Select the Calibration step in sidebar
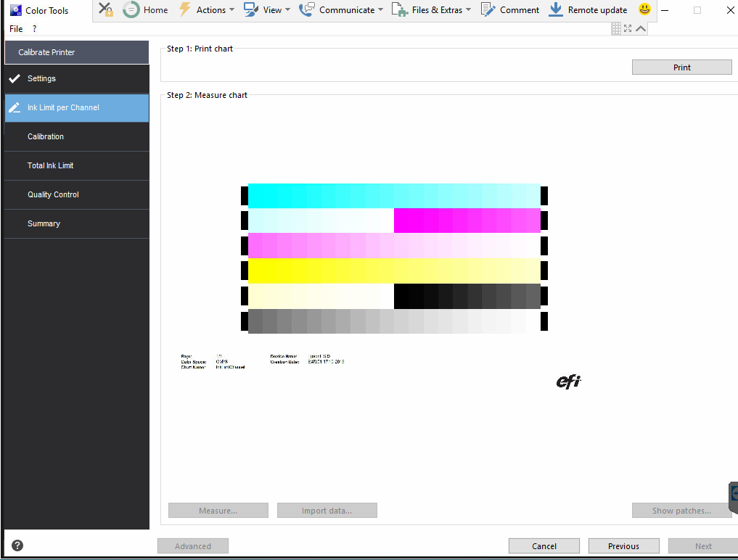Image resolution: width=738 pixels, height=560 pixels. point(46,136)
